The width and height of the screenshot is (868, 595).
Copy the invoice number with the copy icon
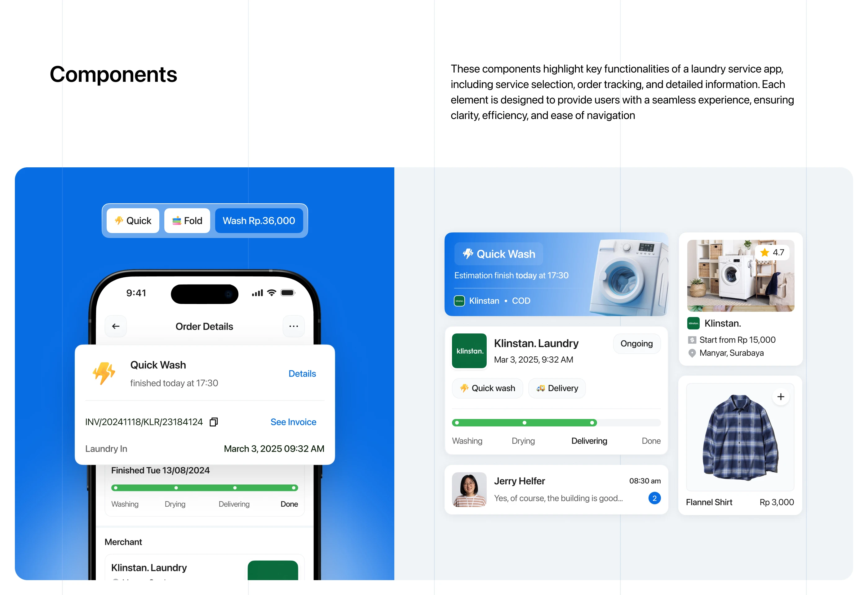point(214,422)
